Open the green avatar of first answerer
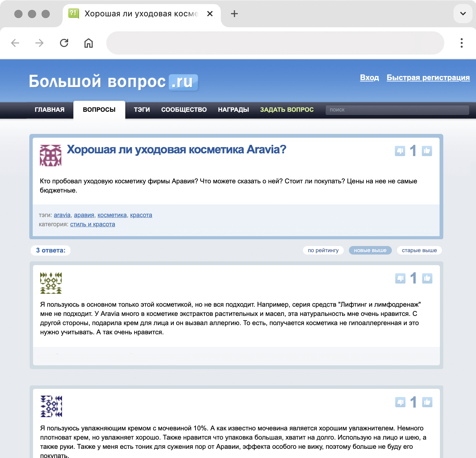The width and height of the screenshot is (476, 458). [51, 283]
